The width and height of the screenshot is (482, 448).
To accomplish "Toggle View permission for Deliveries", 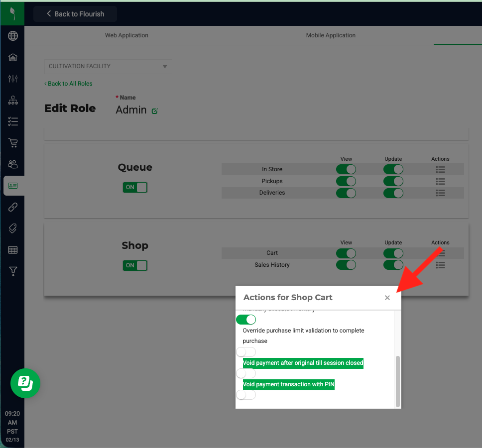I will [x=346, y=193].
